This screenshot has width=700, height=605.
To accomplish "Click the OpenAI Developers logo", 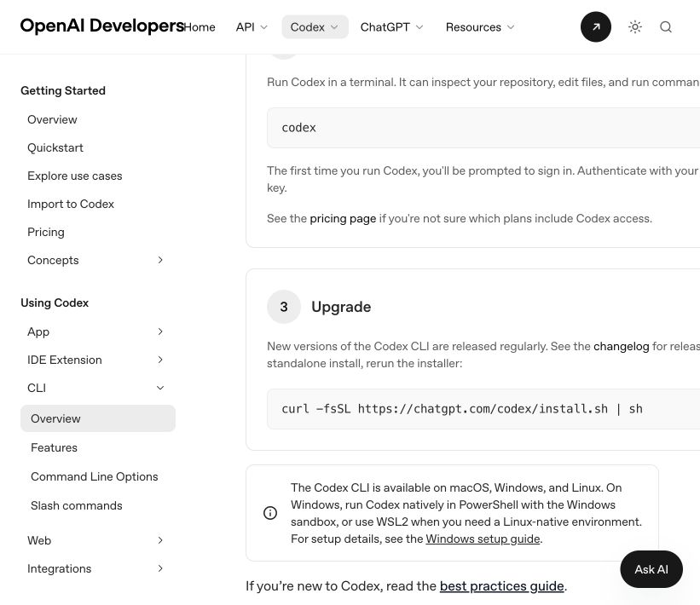I will click(101, 26).
